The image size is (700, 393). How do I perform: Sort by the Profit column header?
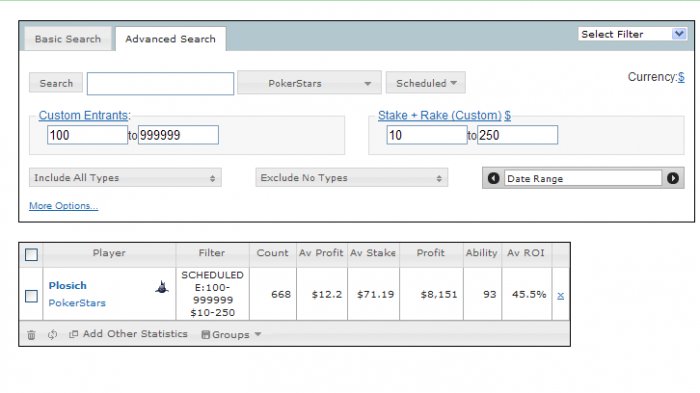[x=430, y=253]
